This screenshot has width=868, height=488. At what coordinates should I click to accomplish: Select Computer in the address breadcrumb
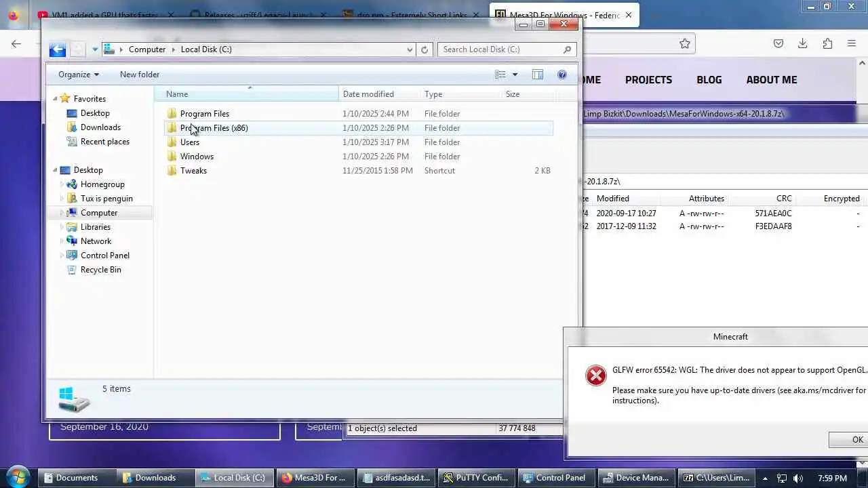click(147, 49)
